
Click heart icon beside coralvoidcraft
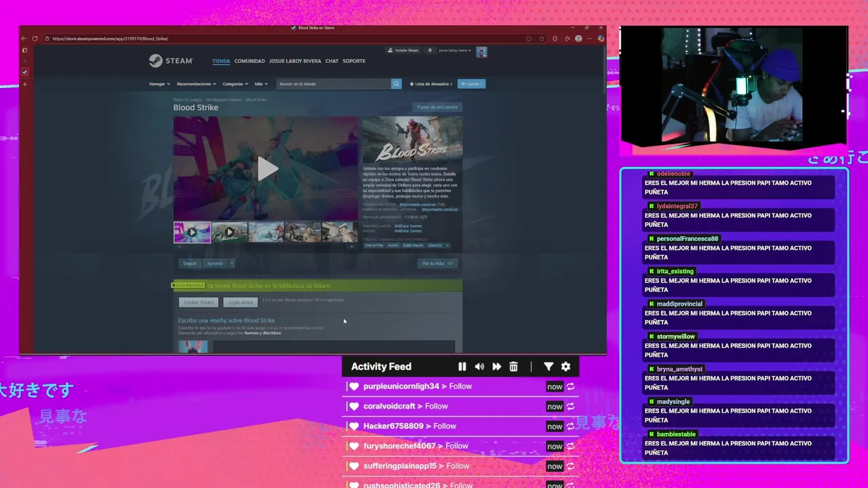354,406
